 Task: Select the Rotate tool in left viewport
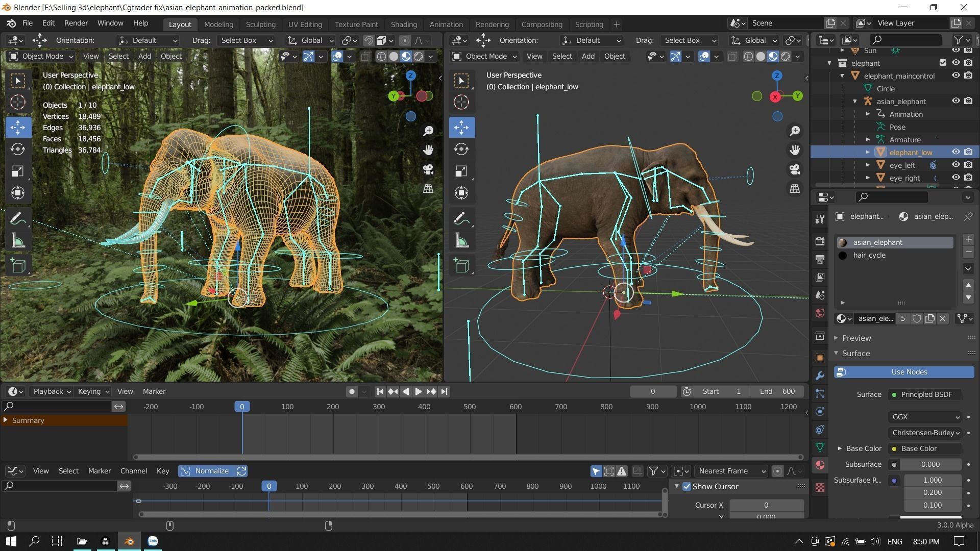point(18,149)
